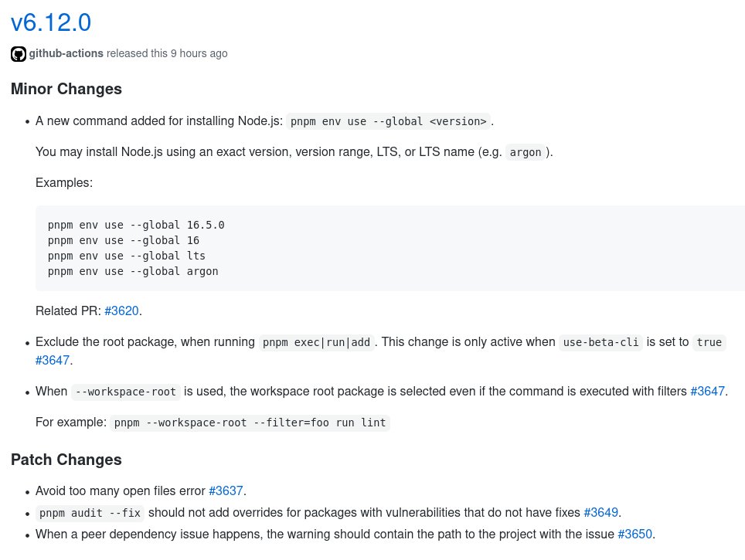
Task: Click the pnpm exec|run|add inline code
Action: pyautogui.click(x=316, y=342)
